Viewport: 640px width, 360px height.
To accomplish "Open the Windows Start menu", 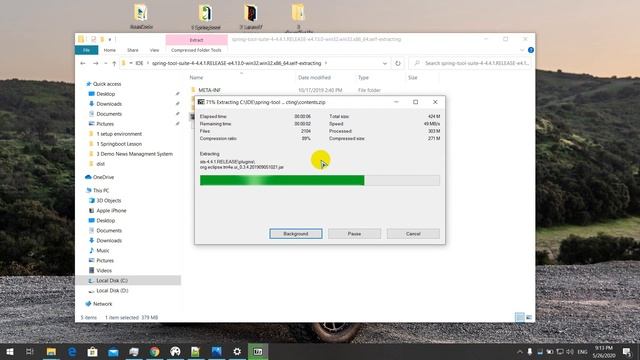I will click(x=10, y=351).
